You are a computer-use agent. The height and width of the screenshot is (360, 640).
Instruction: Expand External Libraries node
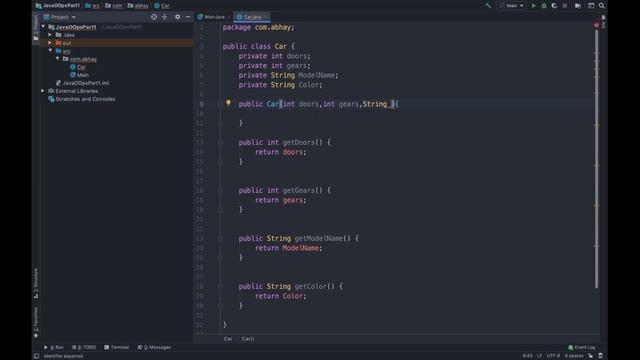pyautogui.click(x=42, y=91)
